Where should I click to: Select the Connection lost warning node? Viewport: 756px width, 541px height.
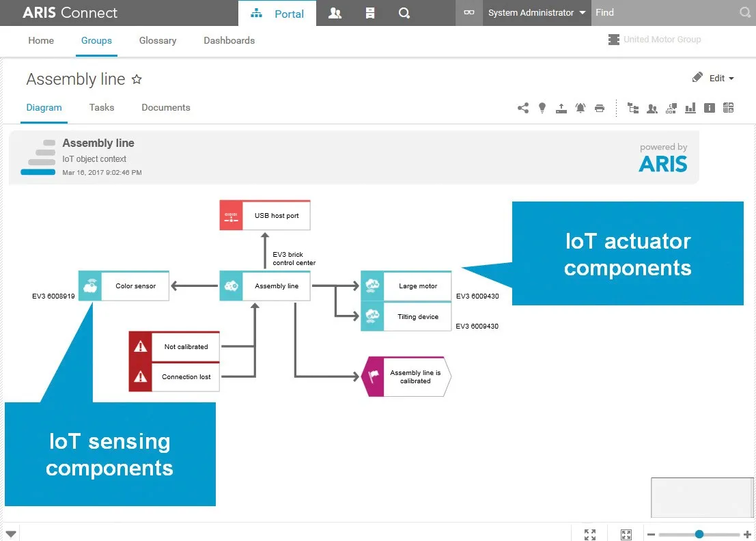[x=174, y=376]
